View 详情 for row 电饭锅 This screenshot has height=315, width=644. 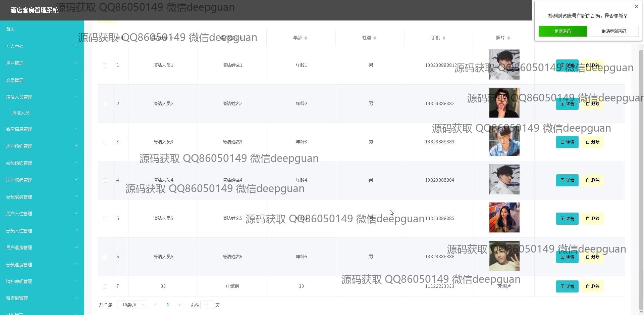[x=567, y=286]
